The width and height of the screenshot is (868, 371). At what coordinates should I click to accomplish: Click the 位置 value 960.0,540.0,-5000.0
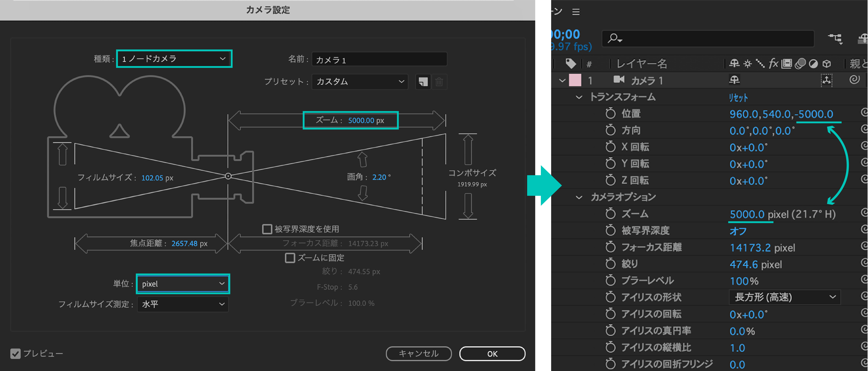[x=781, y=114]
